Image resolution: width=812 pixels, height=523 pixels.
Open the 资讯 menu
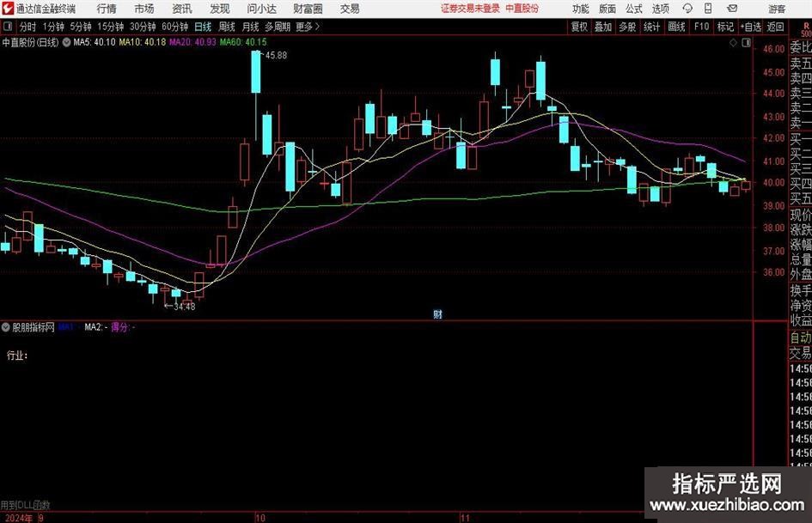coord(182,9)
